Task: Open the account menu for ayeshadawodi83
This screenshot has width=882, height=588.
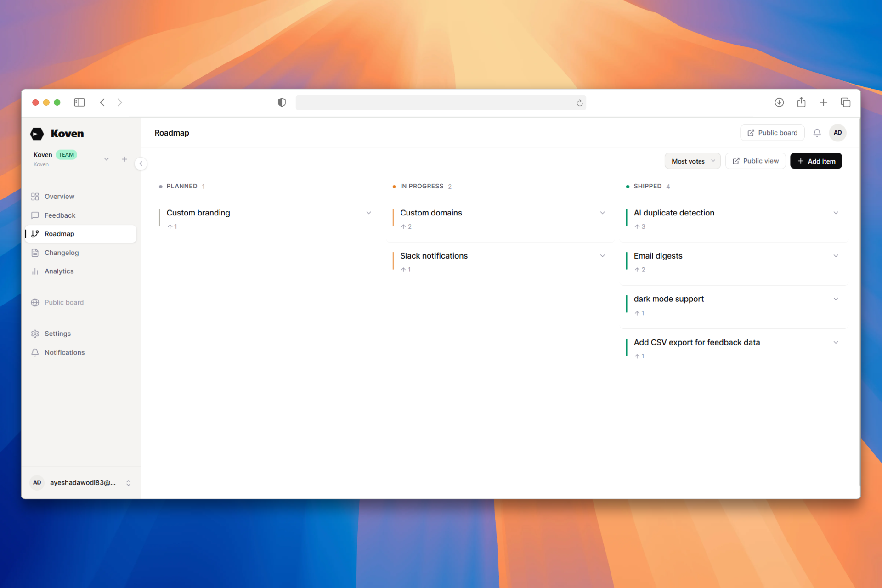Action: 81,483
